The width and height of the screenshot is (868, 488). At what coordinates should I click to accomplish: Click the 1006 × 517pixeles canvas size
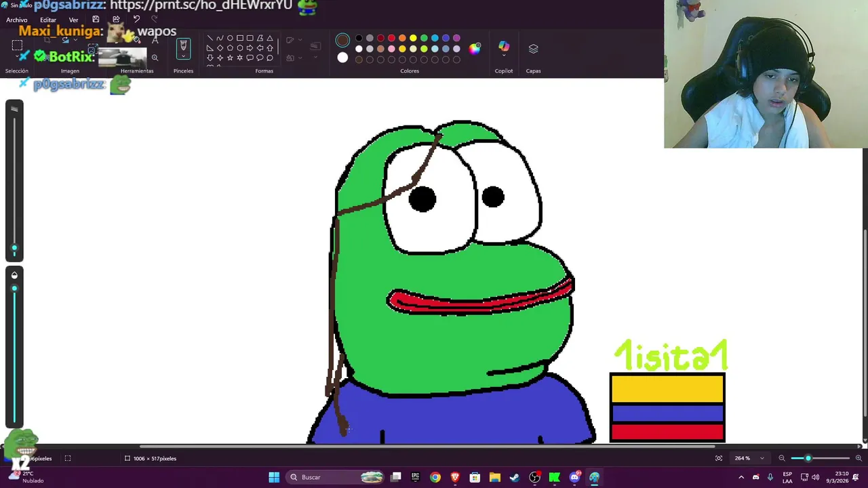pos(151,458)
